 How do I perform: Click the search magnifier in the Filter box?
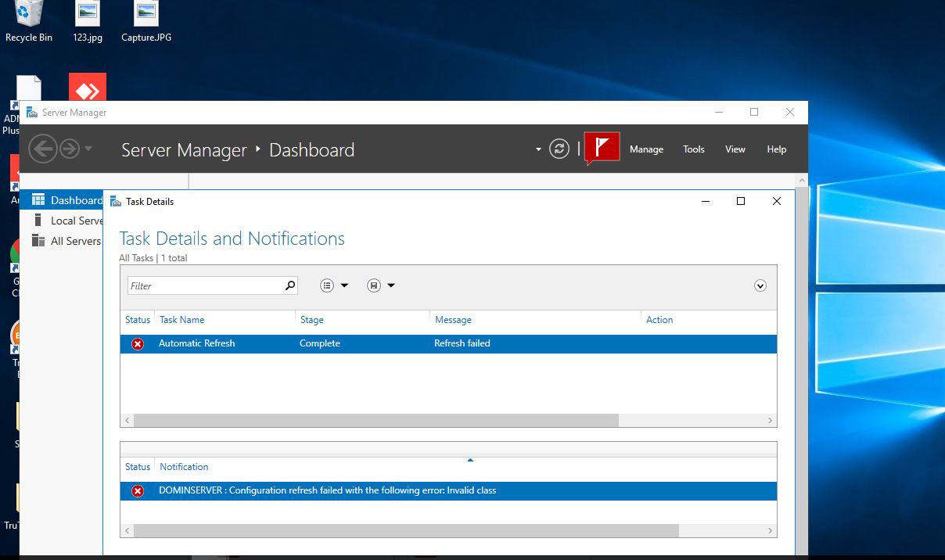(289, 285)
